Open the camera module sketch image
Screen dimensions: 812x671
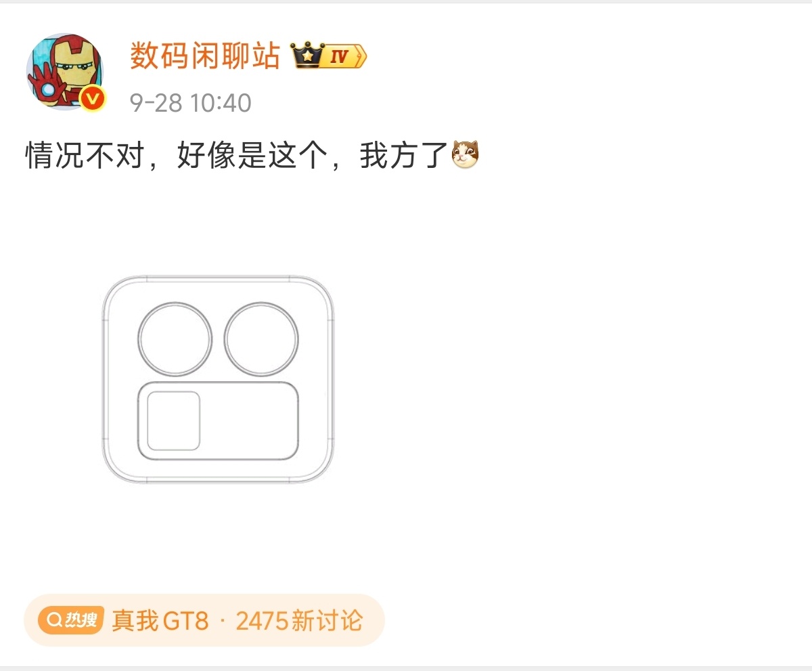(x=218, y=379)
